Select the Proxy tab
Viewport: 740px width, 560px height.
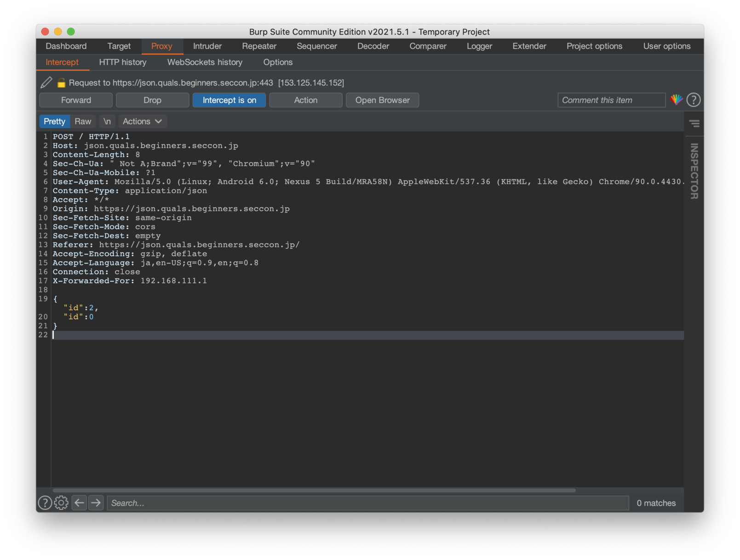(161, 46)
